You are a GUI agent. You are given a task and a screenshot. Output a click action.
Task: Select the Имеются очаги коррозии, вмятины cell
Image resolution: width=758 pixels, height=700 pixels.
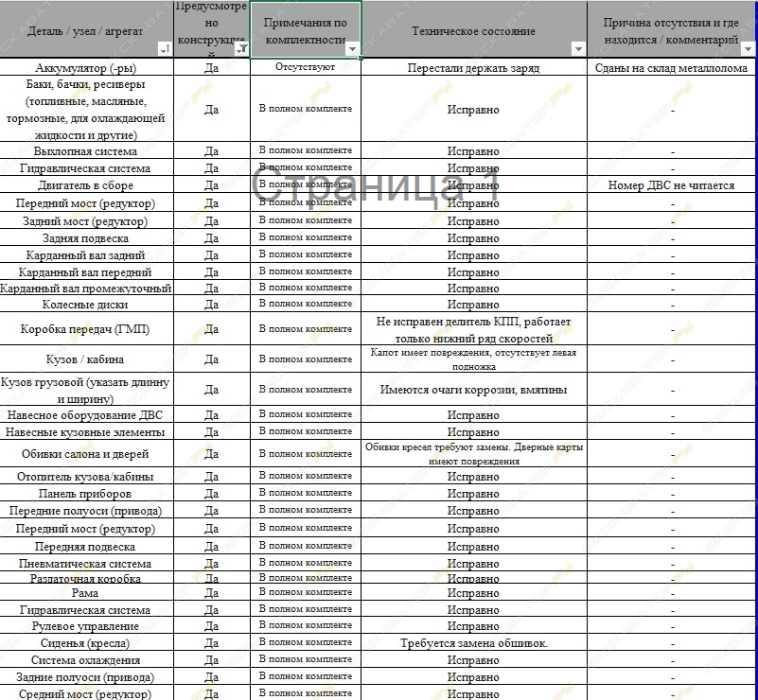[x=474, y=390]
